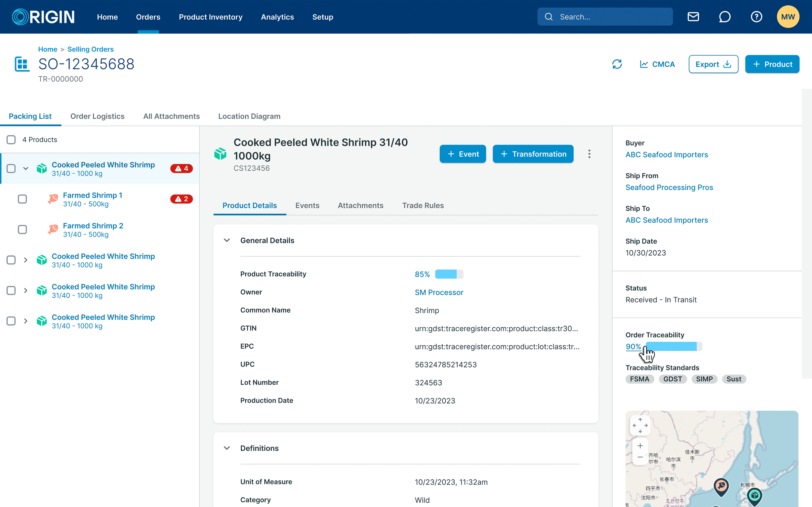The image size is (812, 507).
Task: Collapse the Definitions section chevron
Action: click(x=227, y=448)
